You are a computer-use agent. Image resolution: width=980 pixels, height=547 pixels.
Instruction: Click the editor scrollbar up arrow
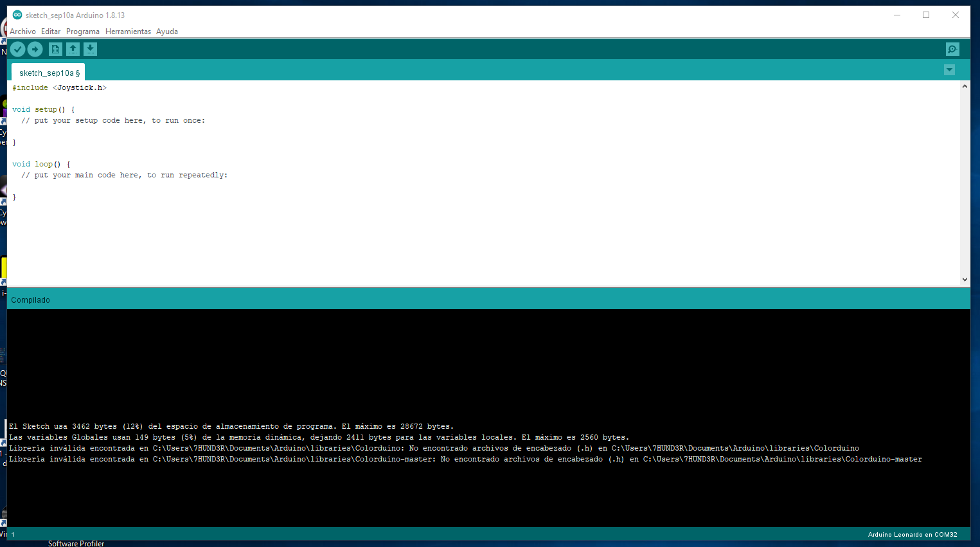pyautogui.click(x=965, y=86)
